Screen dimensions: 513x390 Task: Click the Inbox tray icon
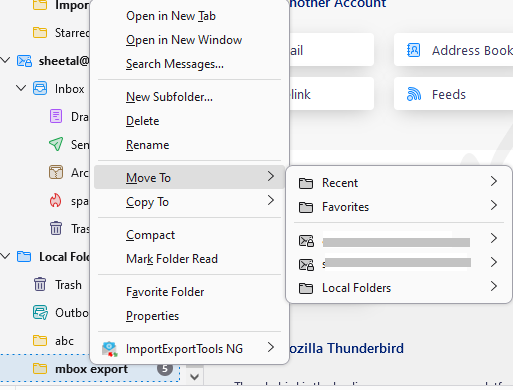[x=40, y=89]
